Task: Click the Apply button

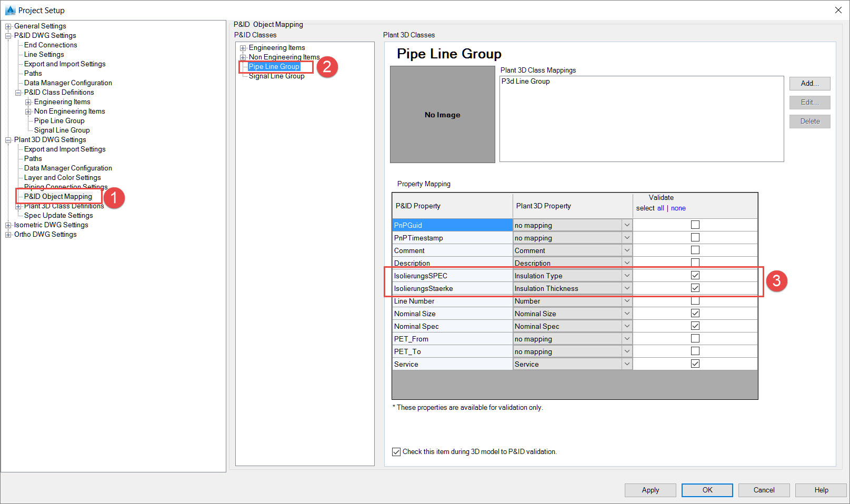Action: (650, 490)
